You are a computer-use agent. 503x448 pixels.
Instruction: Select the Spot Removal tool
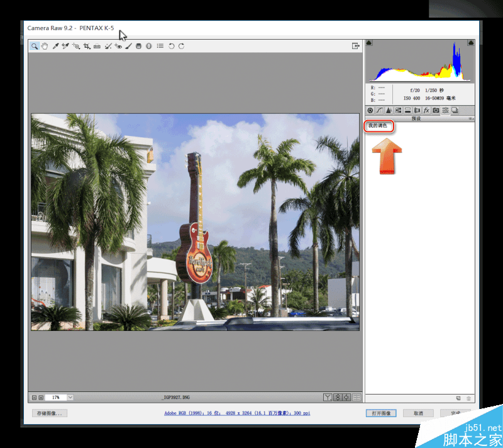point(108,46)
